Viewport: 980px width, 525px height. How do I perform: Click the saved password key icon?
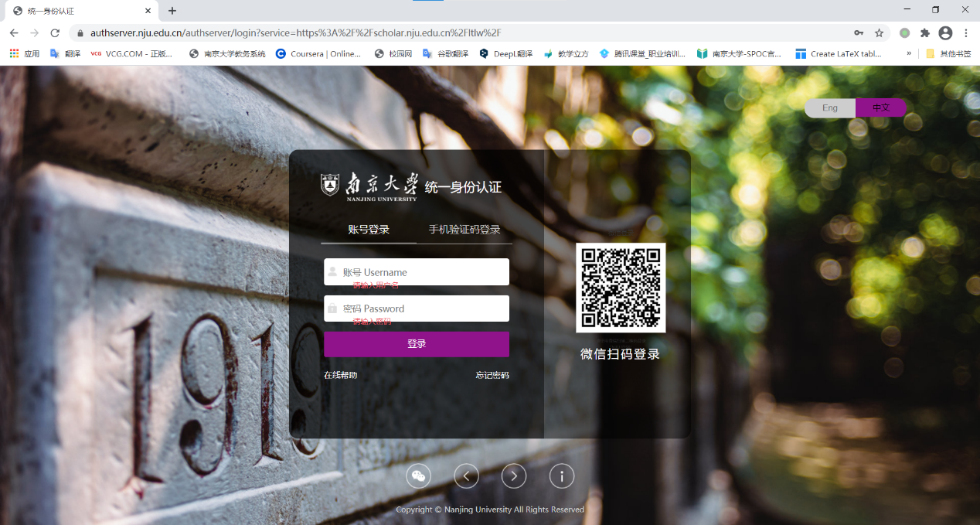(859, 33)
